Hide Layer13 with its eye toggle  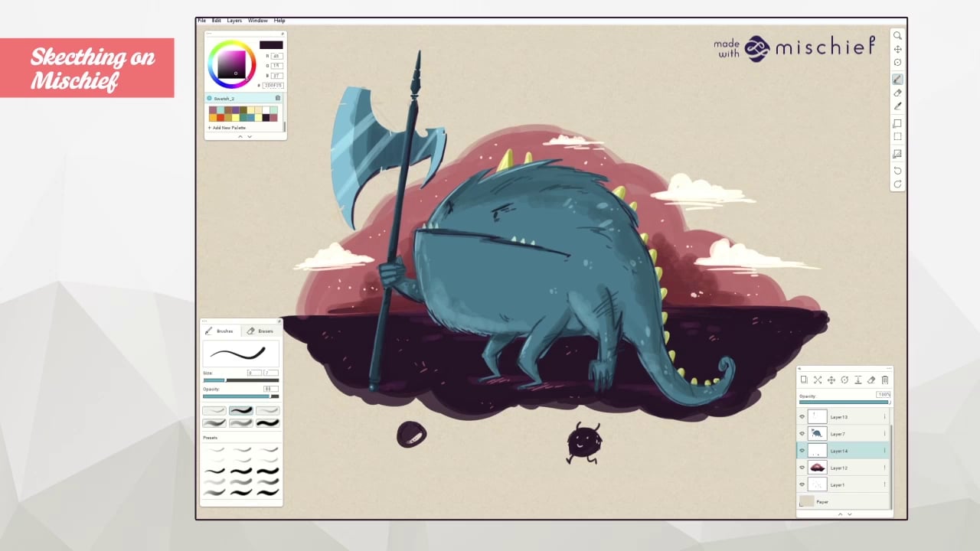(802, 416)
